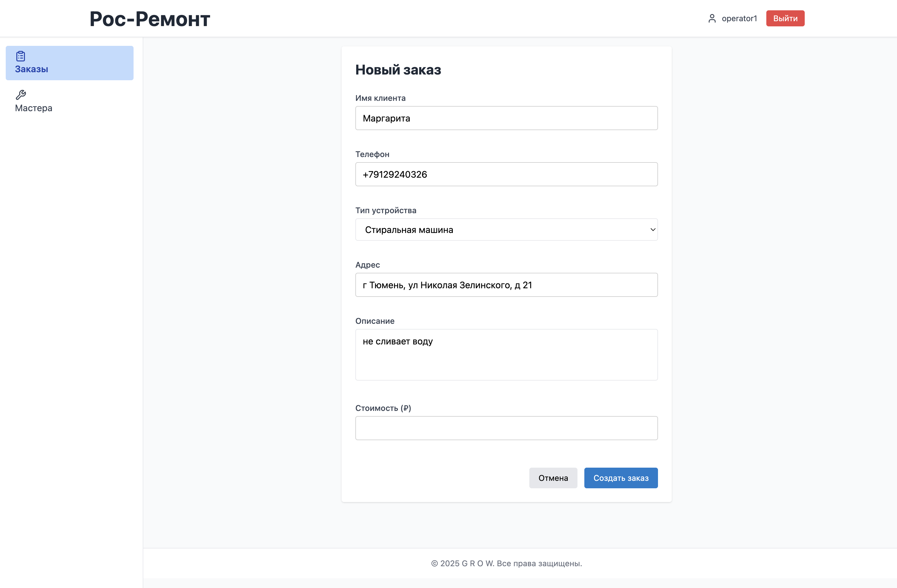Click the Отмена button
Screen dimensions: 897x588
(x=553, y=478)
